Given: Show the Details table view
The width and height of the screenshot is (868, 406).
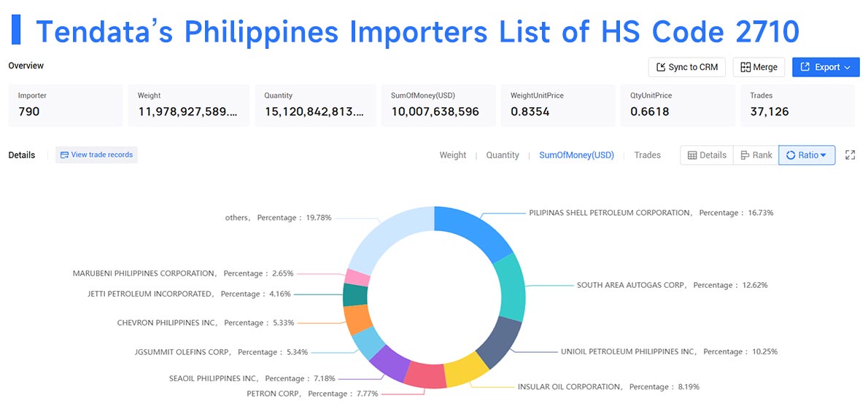Looking at the screenshot, I should tap(707, 155).
